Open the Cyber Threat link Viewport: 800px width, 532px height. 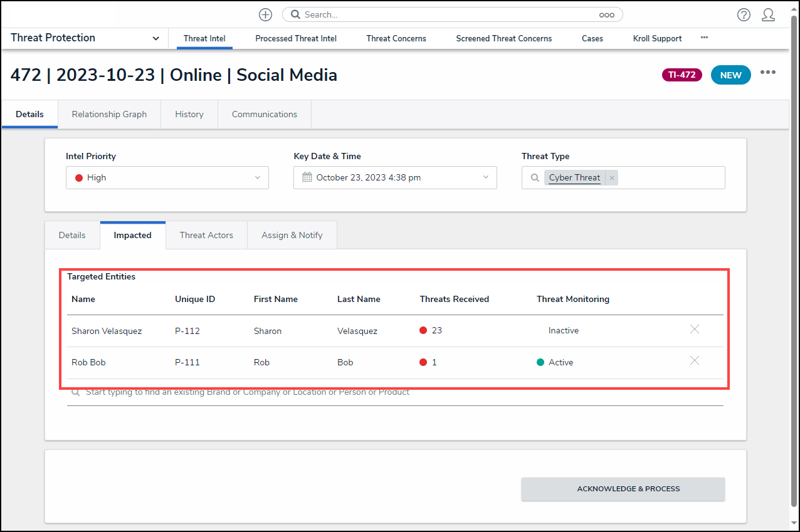pyautogui.click(x=574, y=177)
